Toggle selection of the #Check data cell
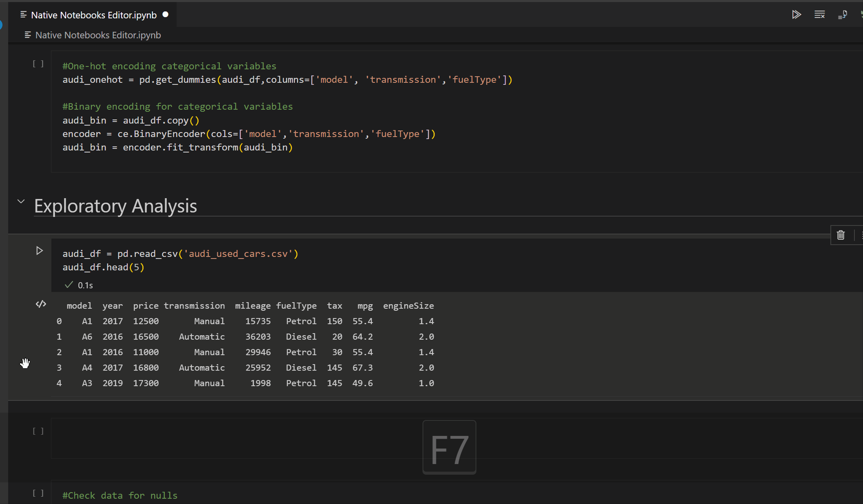The width and height of the screenshot is (863, 504). pos(38,493)
